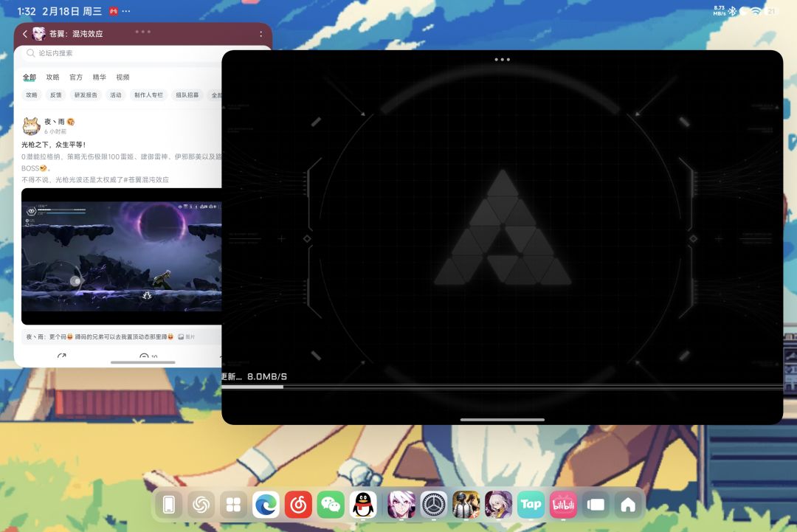Screen dimensions: 797x532
Task: Tap the triangular game logo
Action: click(503, 227)
